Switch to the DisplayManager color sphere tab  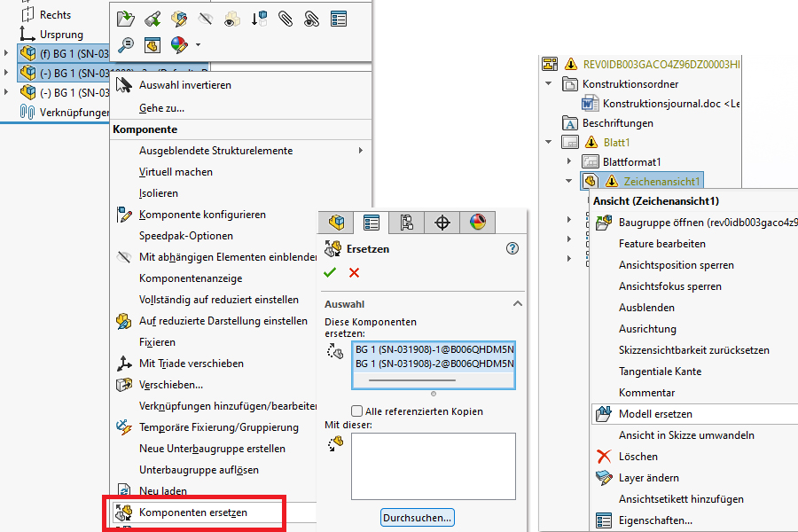(x=478, y=223)
